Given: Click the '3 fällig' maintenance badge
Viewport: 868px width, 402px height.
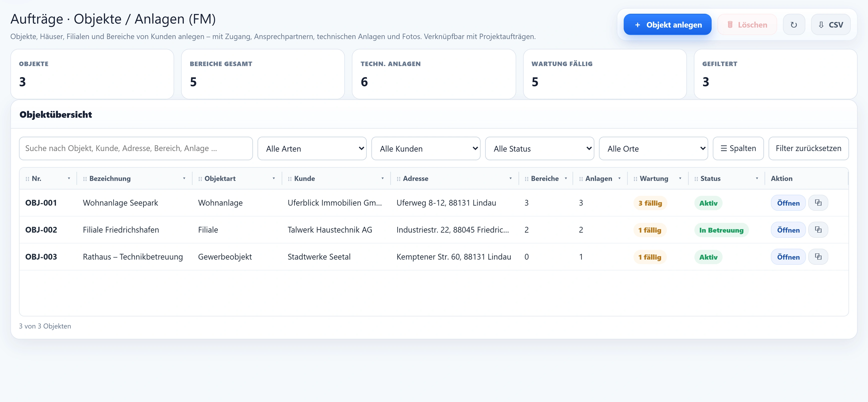Looking at the screenshot, I should pyautogui.click(x=650, y=203).
